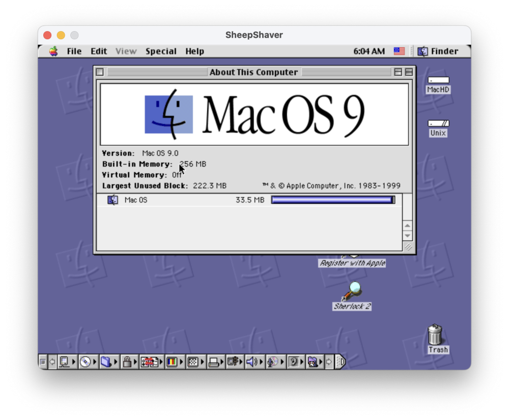Click the Register with Apple alias
509x420 pixels.
tap(353, 263)
